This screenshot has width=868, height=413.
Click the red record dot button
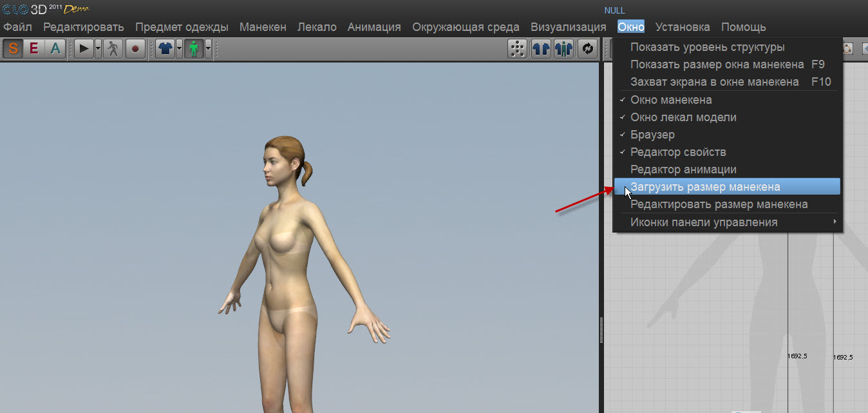click(135, 48)
